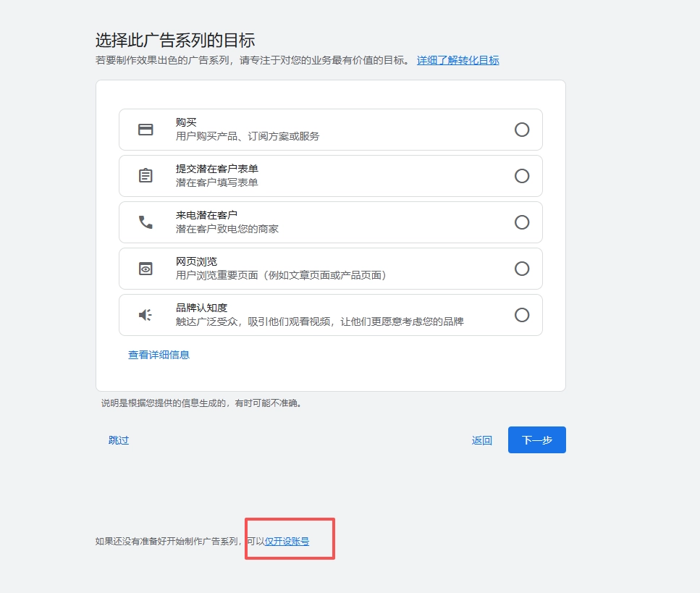Click the 触达广泛受众 description text
Screen dimensions: 700x593
pyautogui.click(x=320, y=321)
